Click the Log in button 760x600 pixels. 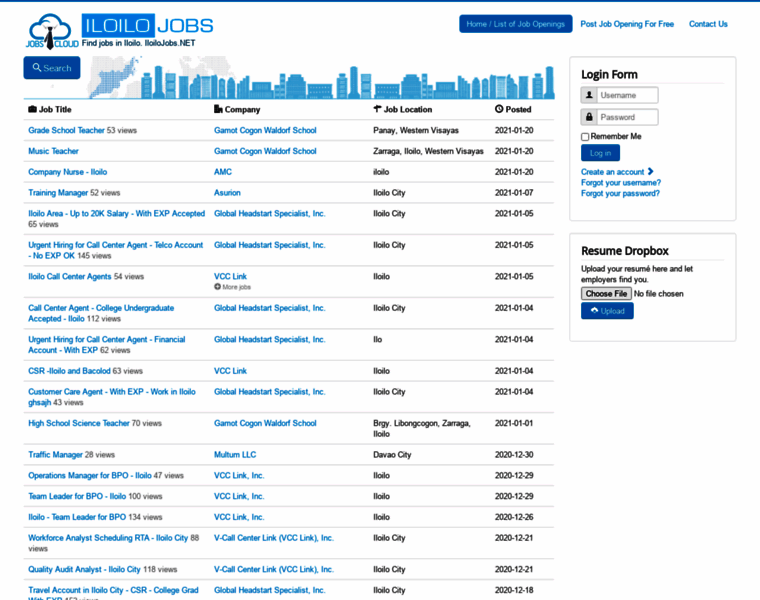coord(600,153)
